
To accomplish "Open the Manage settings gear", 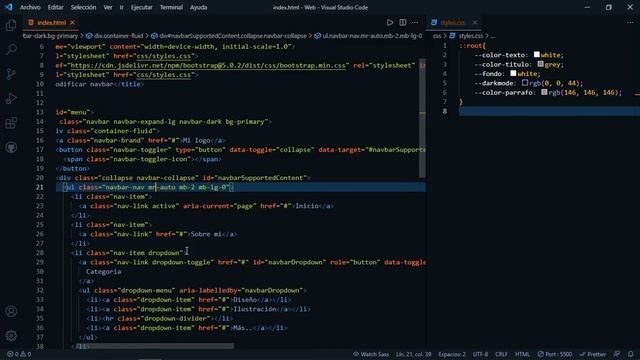I will pos(11,336).
